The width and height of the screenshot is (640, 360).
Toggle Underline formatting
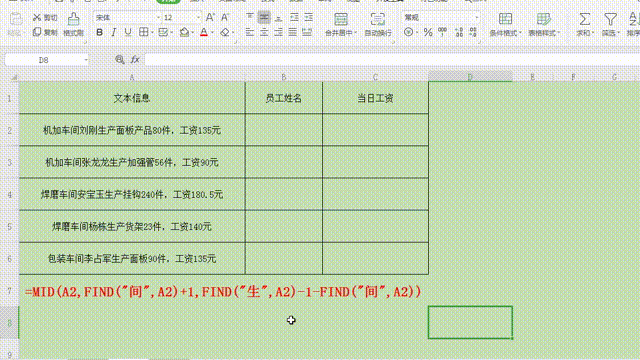[128, 32]
